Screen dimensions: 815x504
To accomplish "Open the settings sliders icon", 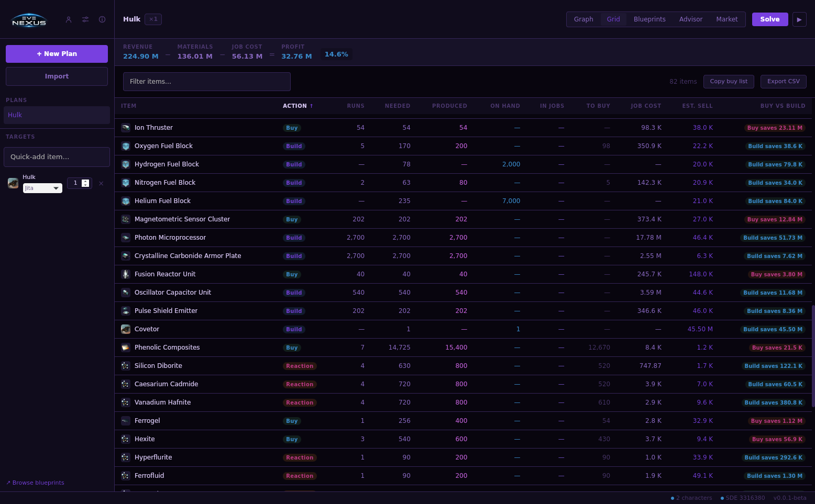I will (x=85, y=19).
